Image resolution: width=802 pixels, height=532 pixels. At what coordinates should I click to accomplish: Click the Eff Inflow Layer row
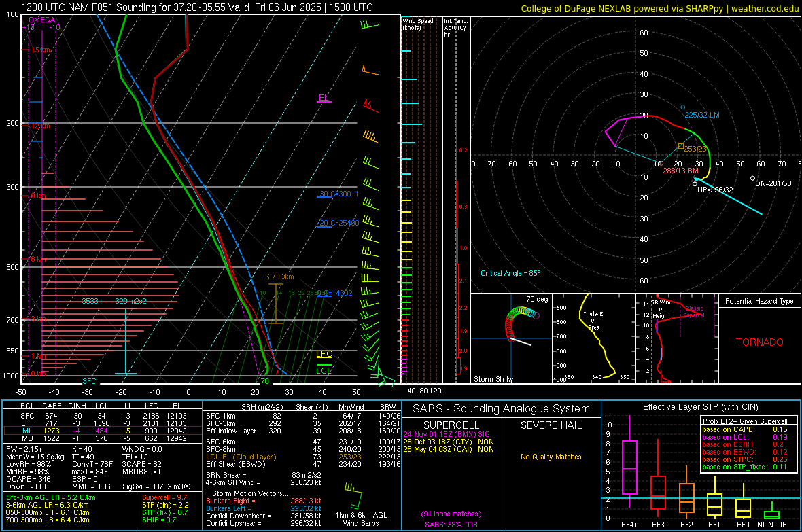pos(303,431)
